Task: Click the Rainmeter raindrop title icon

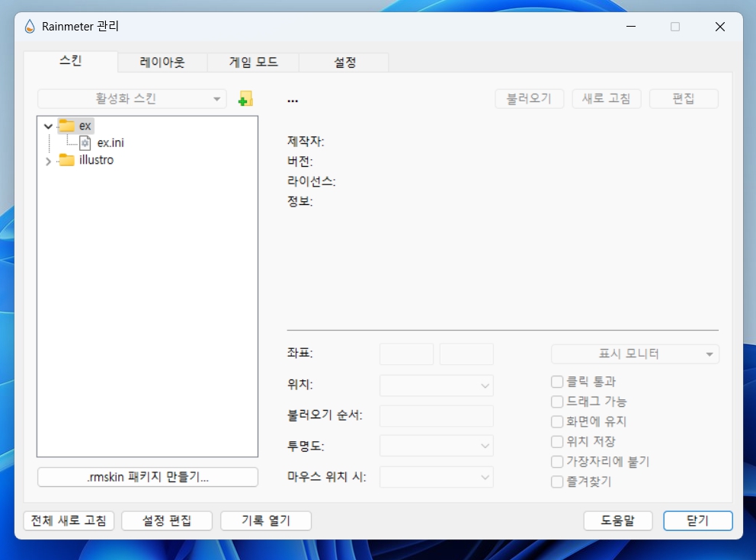Action: tap(30, 27)
